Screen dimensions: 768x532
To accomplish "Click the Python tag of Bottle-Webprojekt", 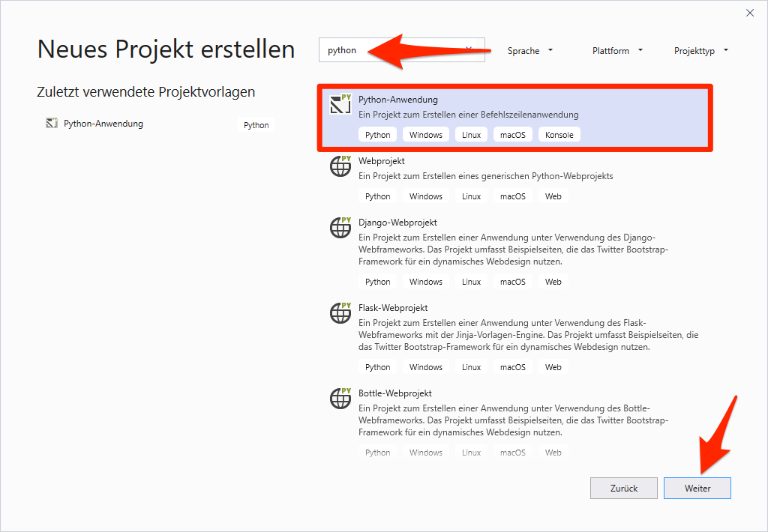I will click(x=378, y=453).
